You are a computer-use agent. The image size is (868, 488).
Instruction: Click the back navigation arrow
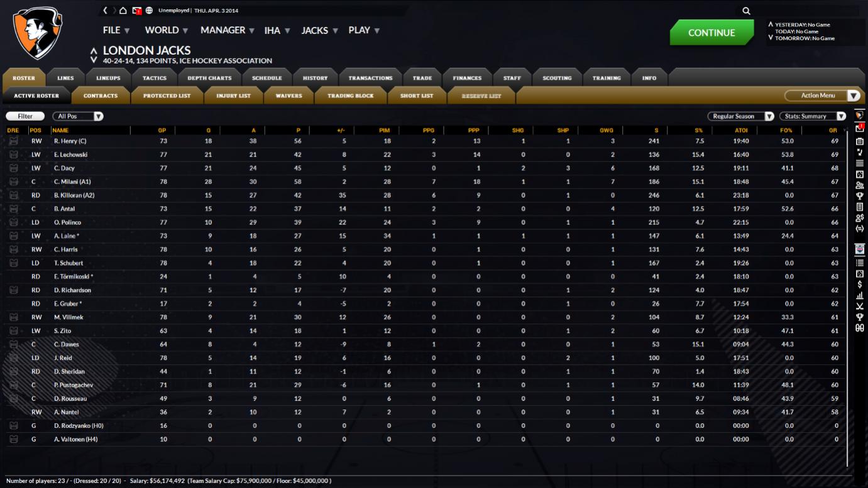[x=106, y=11]
